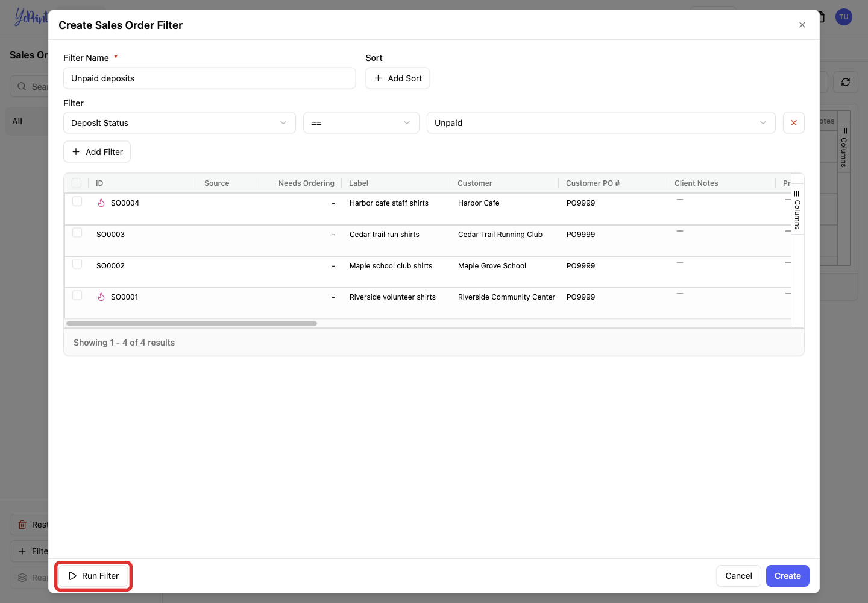
Task: Remove the Deposit Status filter row
Action: coord(794,123)
